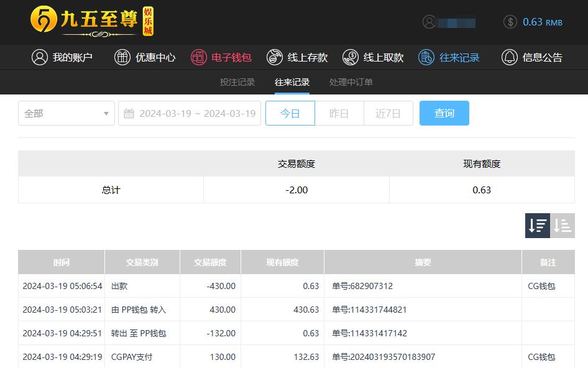Click timestamp 2024-03-19 04:29:19

pyautogui.click(x=62, y=357)
